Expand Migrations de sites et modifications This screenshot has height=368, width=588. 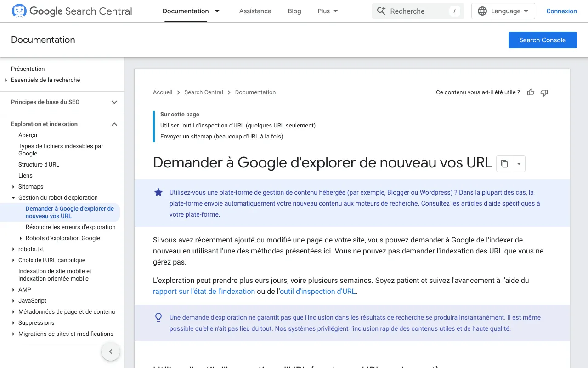pyautogui.click(x=13, y=334)
